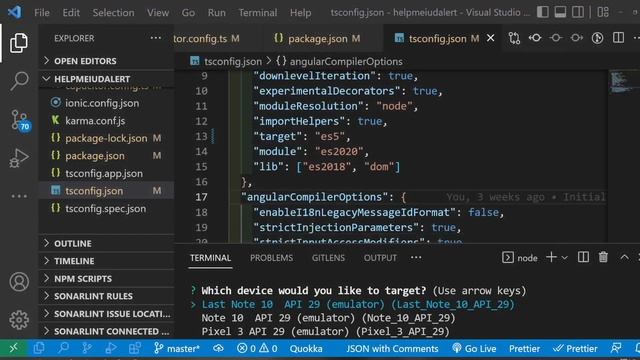The image size is (640, 360).
Task: Open the Selection menu
Action: click(x=113, y=13)
